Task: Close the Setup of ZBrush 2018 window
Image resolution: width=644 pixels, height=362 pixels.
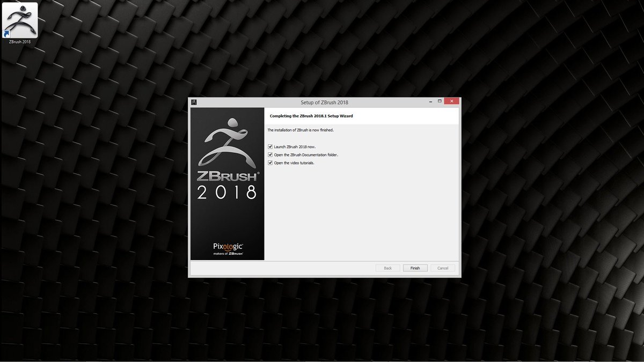Action: coord(452,101)
